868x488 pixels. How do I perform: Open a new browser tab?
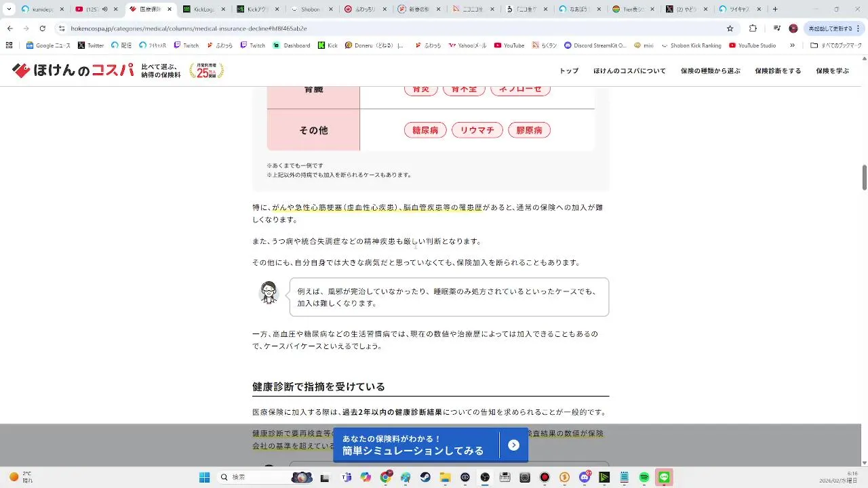(x=775, y=9)
